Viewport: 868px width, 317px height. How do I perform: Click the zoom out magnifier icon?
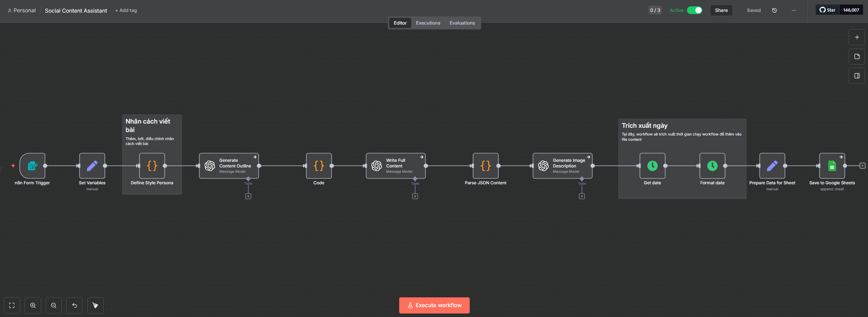pos(54,305)
